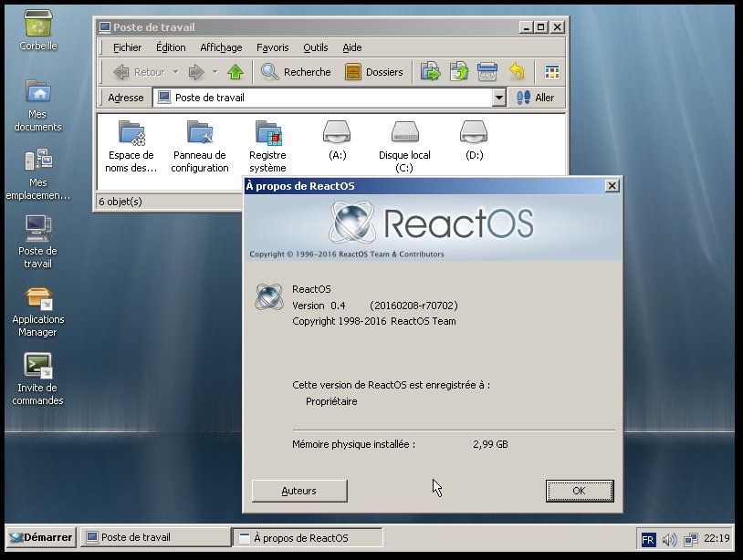Click the 22:19 taskbar clock

pyautogui.click(x=717, y=538)
